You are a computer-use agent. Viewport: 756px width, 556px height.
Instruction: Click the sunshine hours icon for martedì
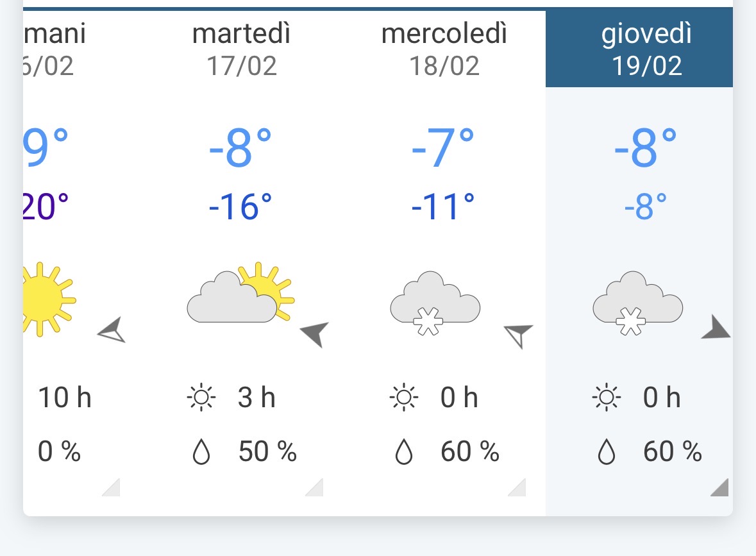coord(201,398)
